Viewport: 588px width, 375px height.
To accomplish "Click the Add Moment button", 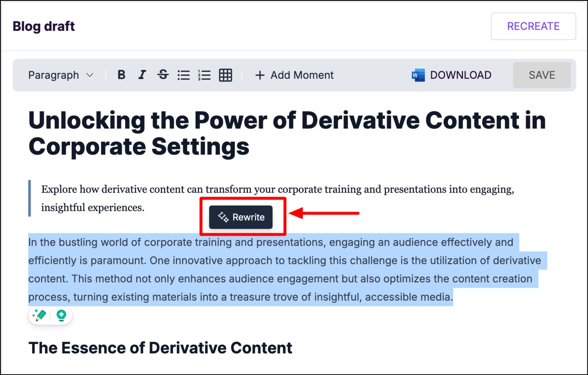I will coord(295,75).
